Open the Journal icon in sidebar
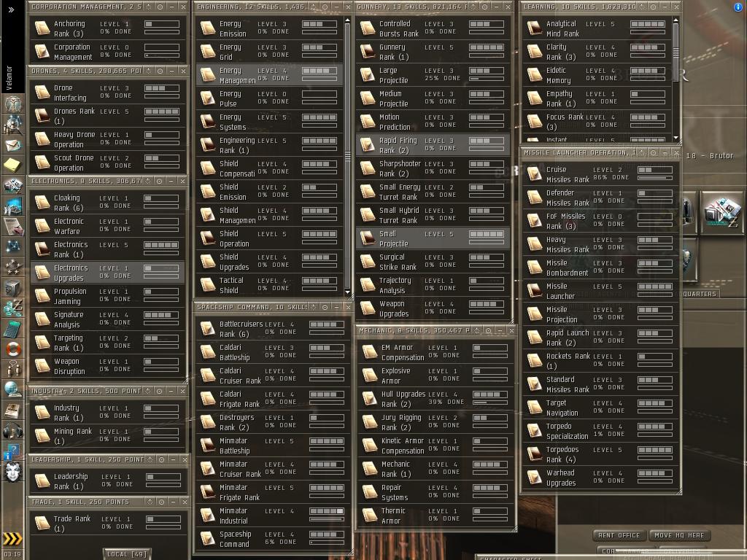This screenshot has width=747, height=560. tap(13, 410)
